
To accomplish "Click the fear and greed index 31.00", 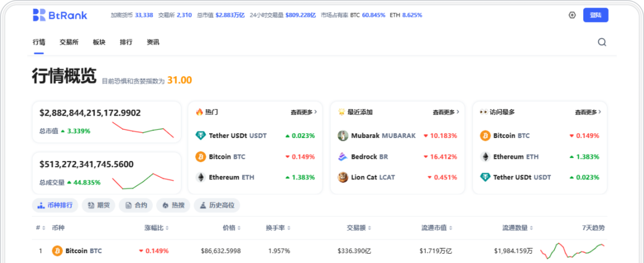I will click(x=180, y=80).
